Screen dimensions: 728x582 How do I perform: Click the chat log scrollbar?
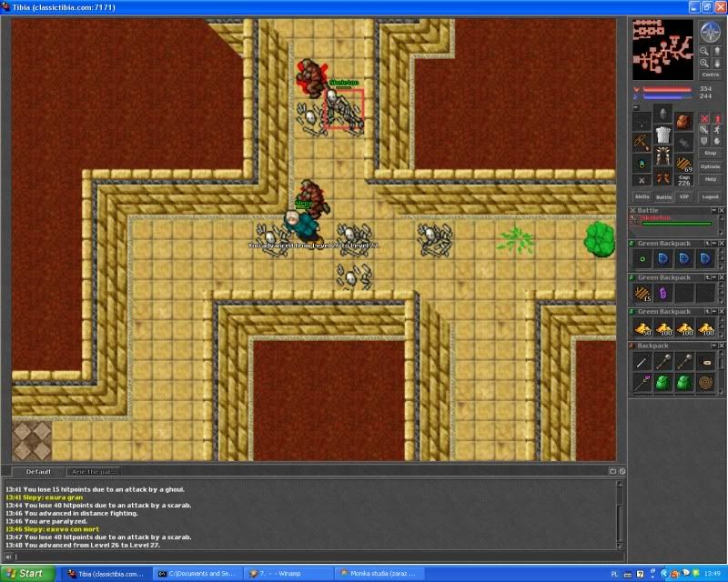point(619,516)
